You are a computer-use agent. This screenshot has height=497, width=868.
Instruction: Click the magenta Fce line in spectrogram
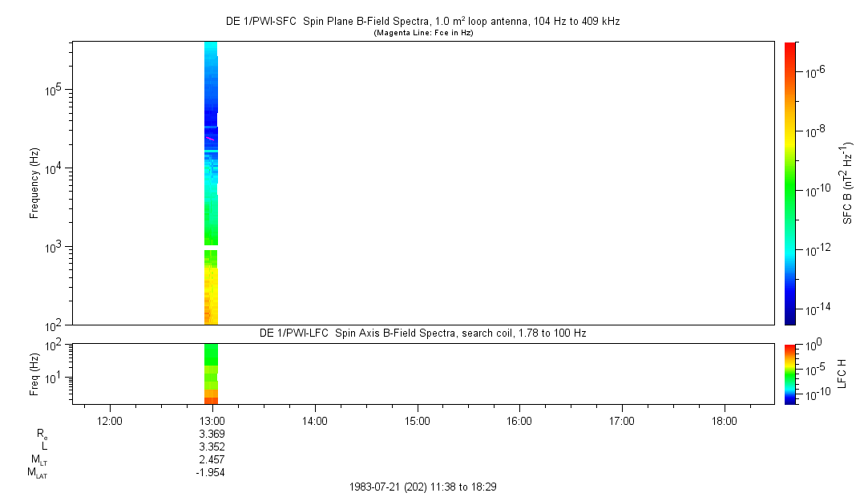[210, 139]
